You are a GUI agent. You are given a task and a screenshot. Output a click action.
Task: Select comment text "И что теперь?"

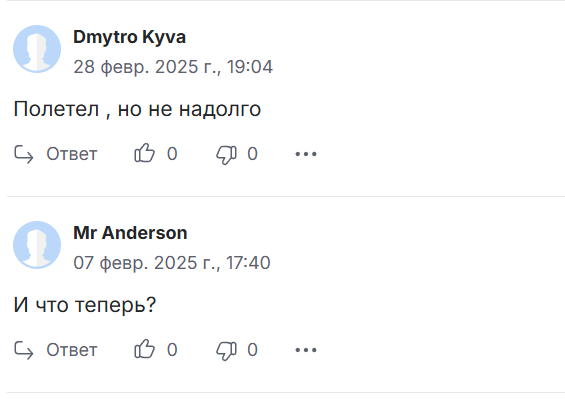tap(85, 305)
